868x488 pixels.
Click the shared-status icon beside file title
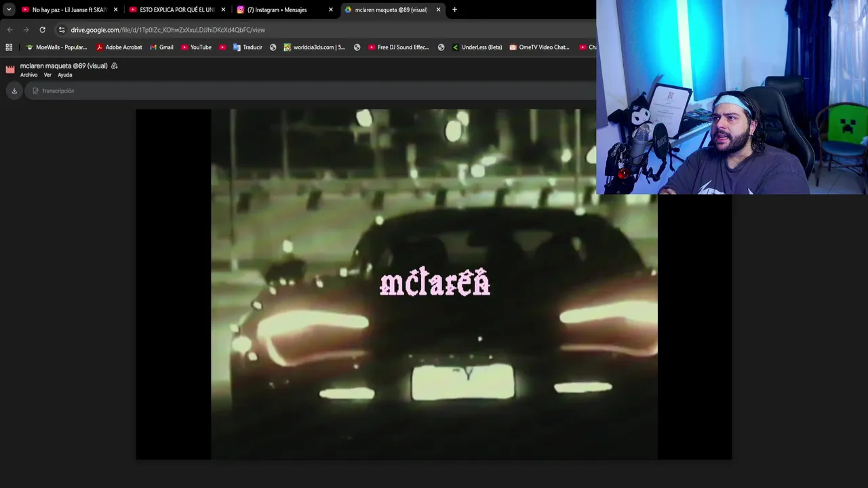pos(114,66)
